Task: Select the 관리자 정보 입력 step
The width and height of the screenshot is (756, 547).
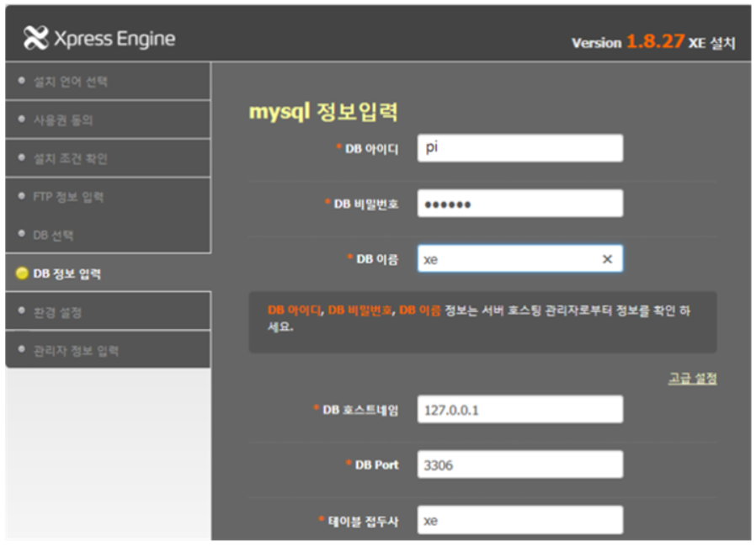Action: [x=108, y=350]
